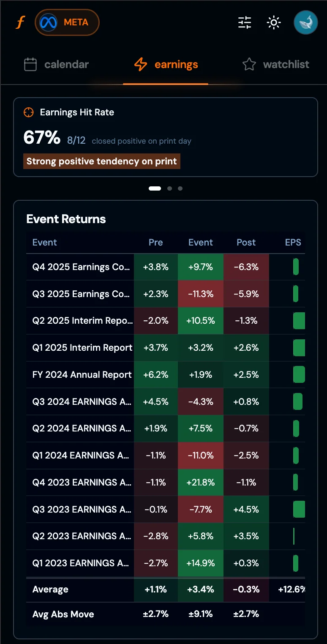327x644 pixels.
Task: Select the calendar icon next to calendar tab
Action: 30,64
